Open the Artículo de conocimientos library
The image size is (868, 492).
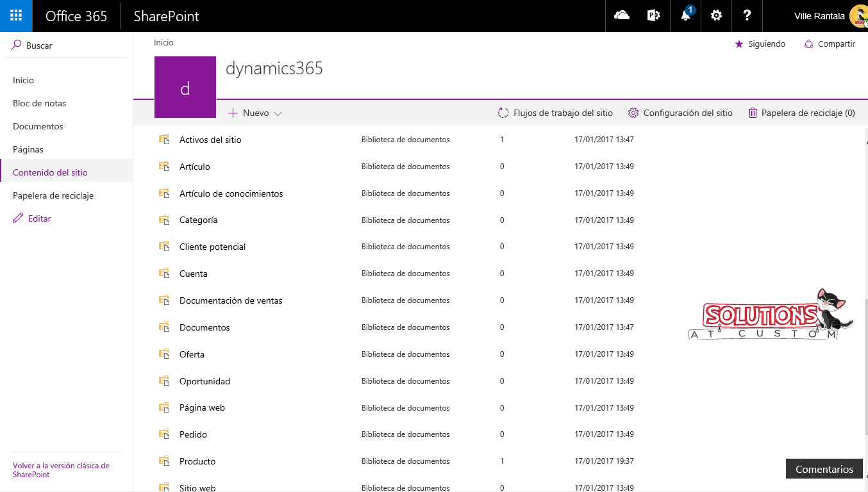tap(231, 193)
